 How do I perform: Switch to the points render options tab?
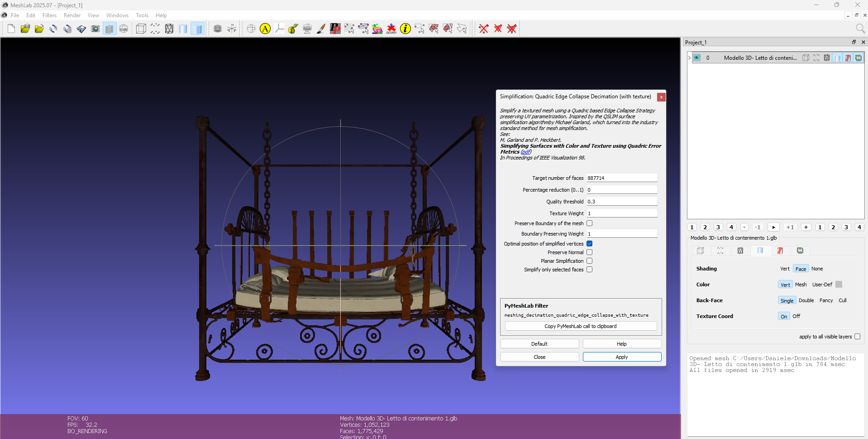pyautogui.click(x=720, y=251)
